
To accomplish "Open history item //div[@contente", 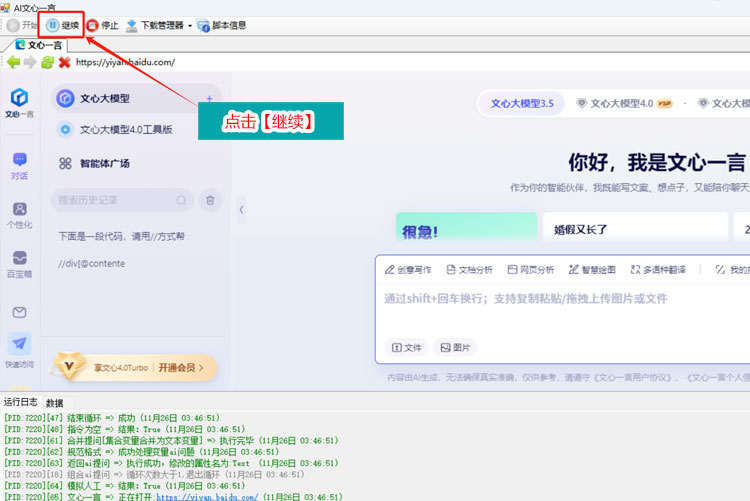I will coord(92,264).
